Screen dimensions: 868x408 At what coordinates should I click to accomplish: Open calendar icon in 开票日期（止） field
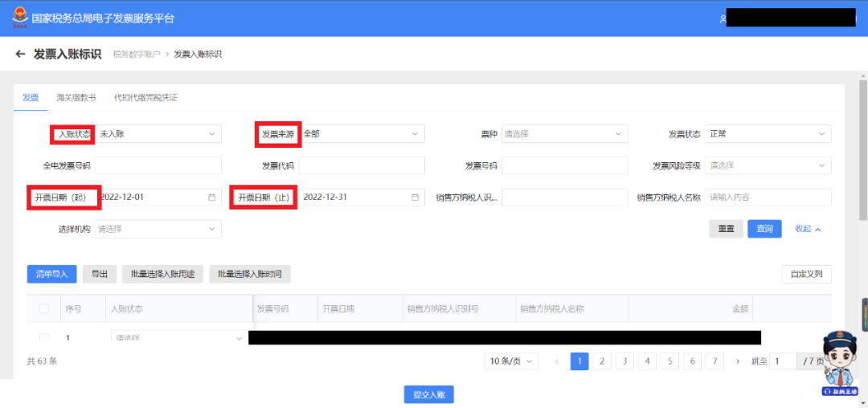[x=415, y=197]
